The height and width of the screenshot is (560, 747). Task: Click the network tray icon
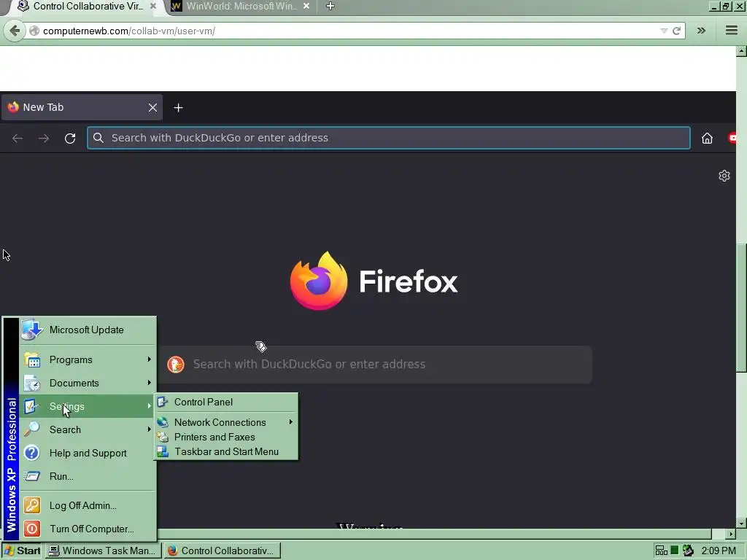coord(661,551)
